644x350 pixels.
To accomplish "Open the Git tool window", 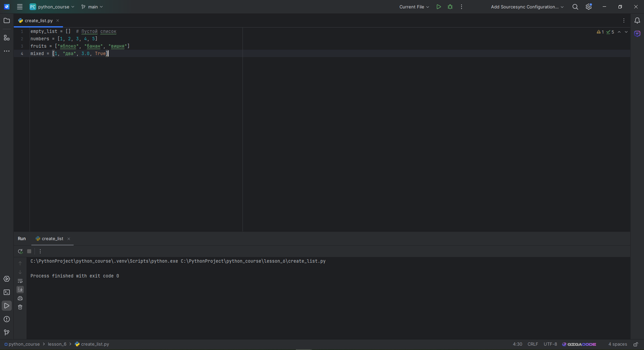I will 6,332.
